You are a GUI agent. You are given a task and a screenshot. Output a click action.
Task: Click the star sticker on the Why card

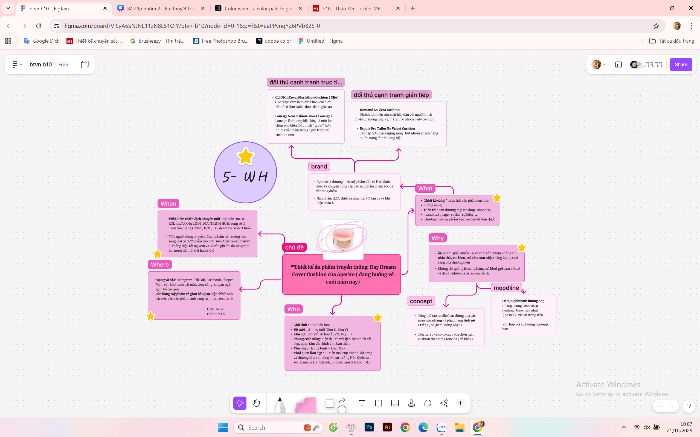click(x=521, y=247)
